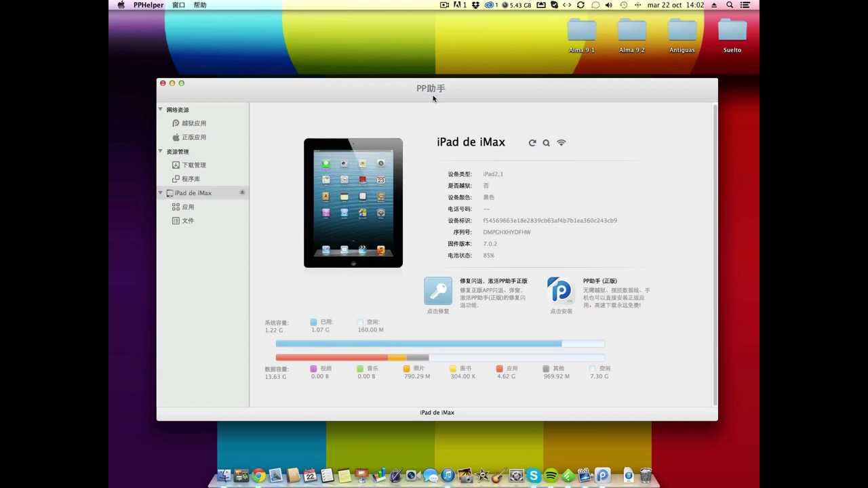Click the device type iPad2,1
The width and height of the screenshot is (868, 488).
(x=493, y=174)
